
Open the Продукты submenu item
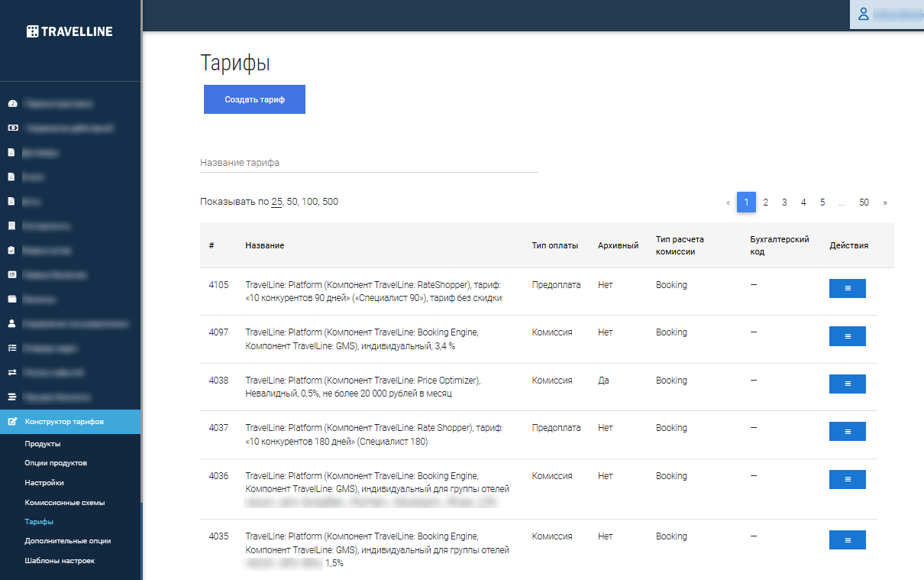[x=43, y=444]
